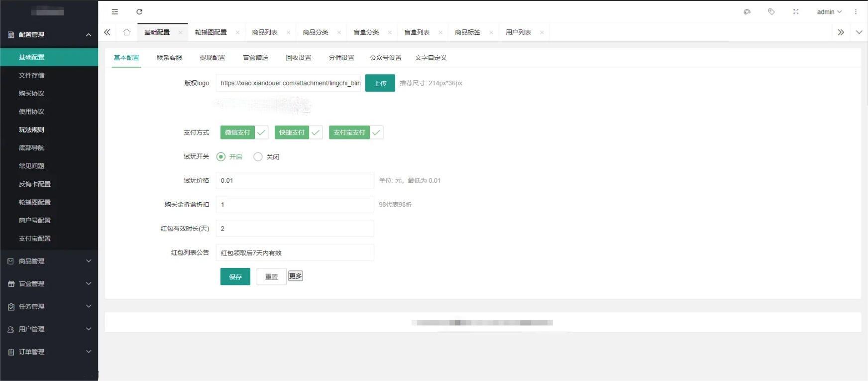Click the 用户管理 person icon
Screen dimensions: 868x381
[11, 329]
